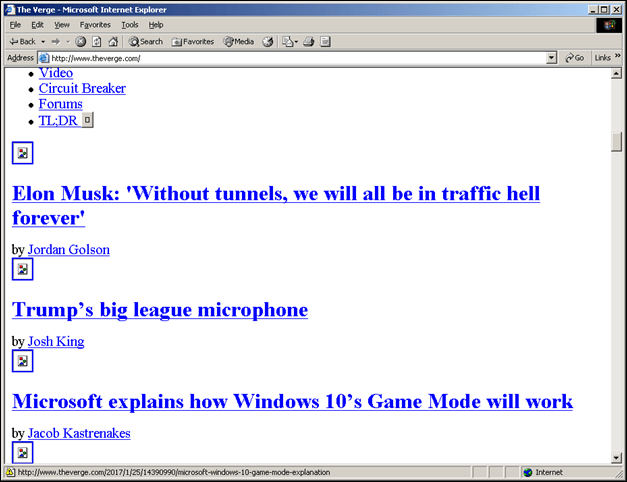The width and height of the screenshot is (627, 482).
Task: View author Jacob Kastrenakes' page
Action: tap(79, 433)
